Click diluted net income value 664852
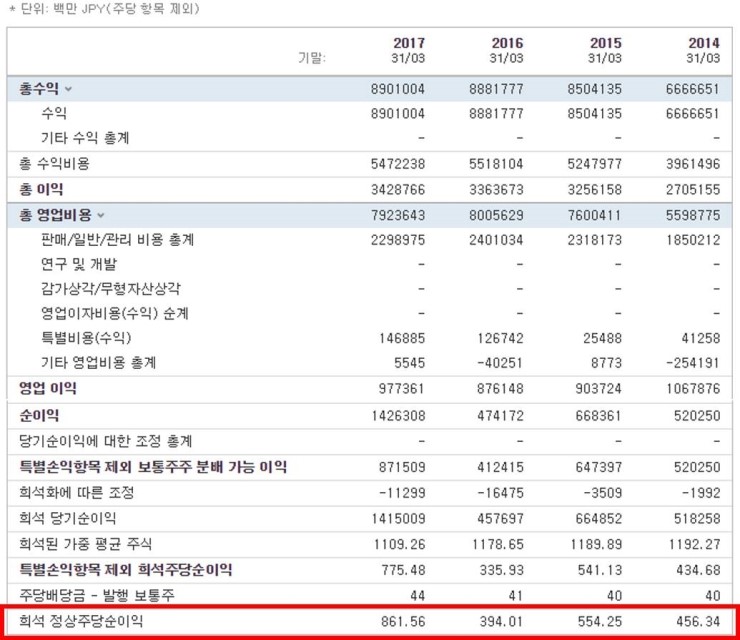 tap(598, 519)
